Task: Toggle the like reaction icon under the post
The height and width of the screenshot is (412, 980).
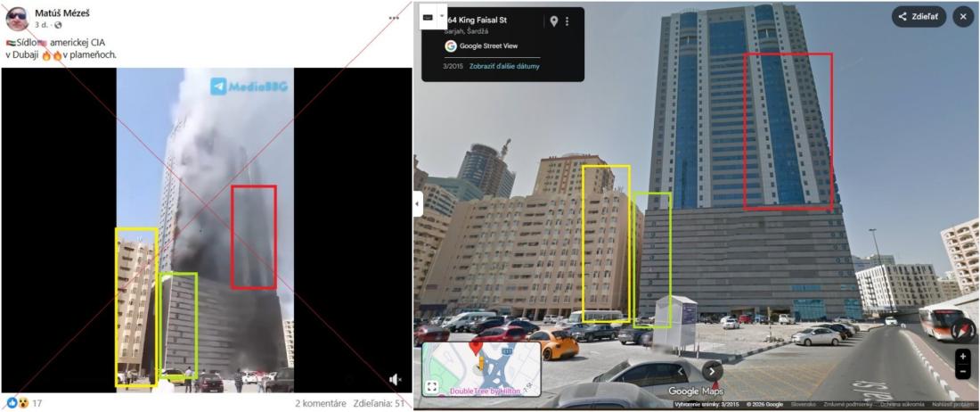Action: pyautogui.click(x=12, y=403)
